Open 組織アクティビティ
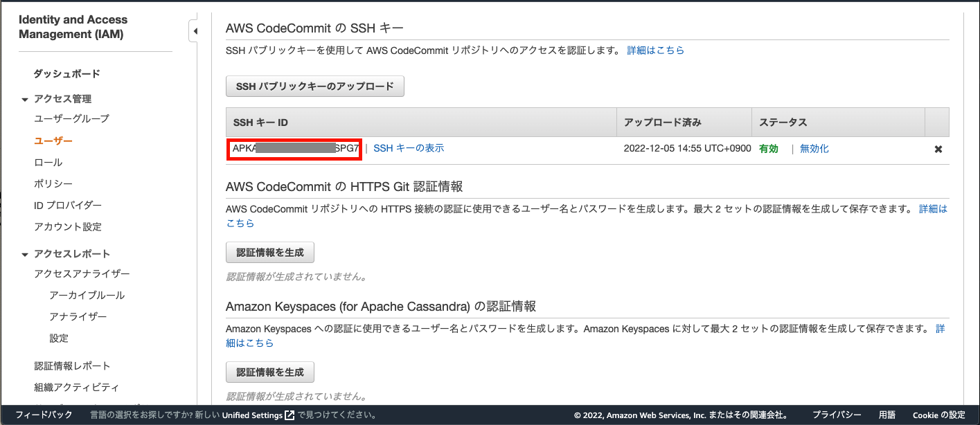The width and height of the screenshot is (980, 425). [76, 387]
